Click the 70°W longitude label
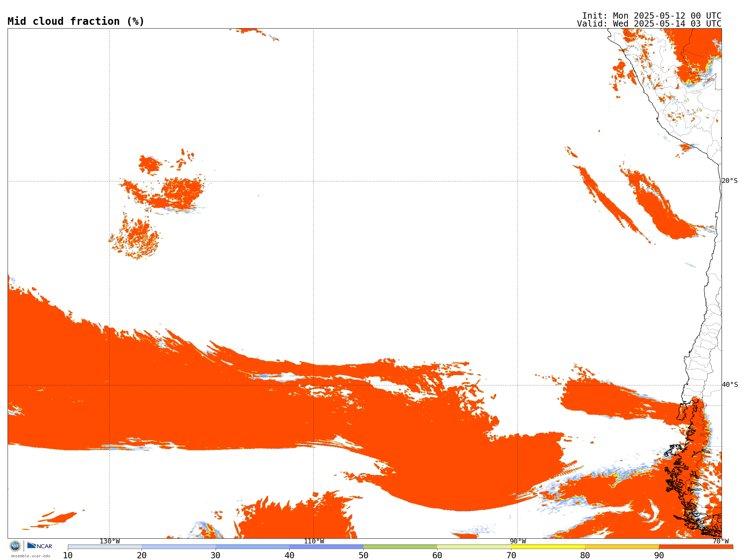Image resolution: width=744 pixels, height=560 pixels. click(721, 541)
